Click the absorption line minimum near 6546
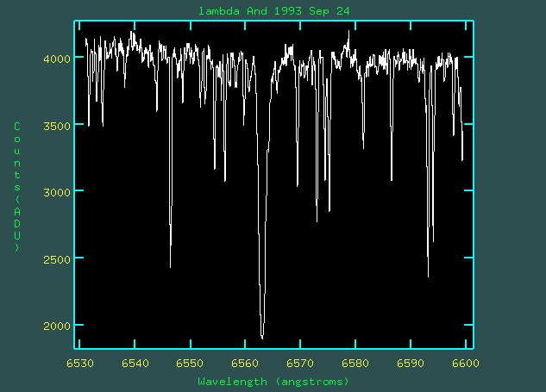The height and width of the screenshot is (392, 546). coord(170,267)
